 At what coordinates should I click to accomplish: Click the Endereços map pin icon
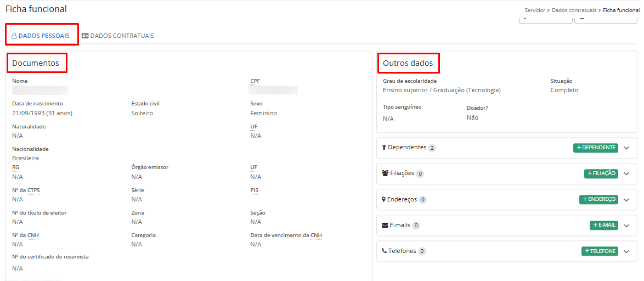coord(384,200)
